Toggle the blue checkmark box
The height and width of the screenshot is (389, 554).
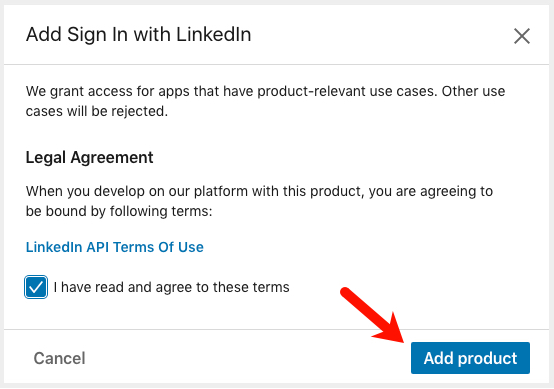(x=36, y=287)
